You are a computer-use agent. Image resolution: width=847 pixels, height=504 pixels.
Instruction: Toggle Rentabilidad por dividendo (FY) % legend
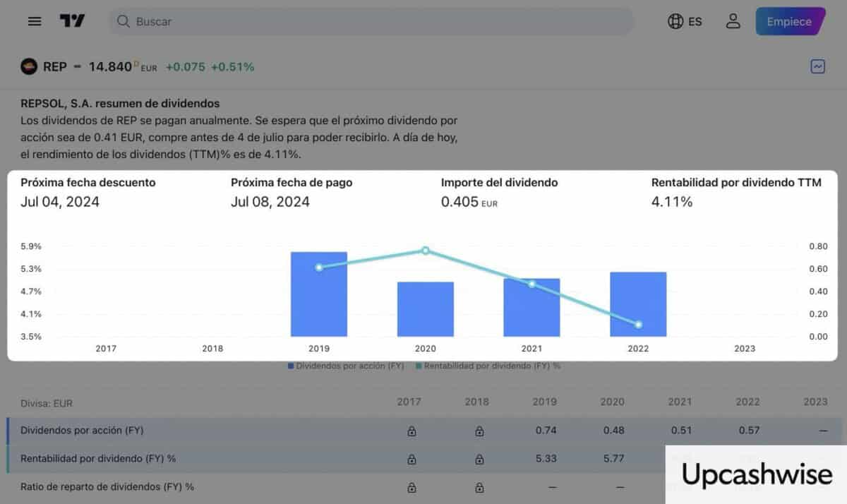488,366
